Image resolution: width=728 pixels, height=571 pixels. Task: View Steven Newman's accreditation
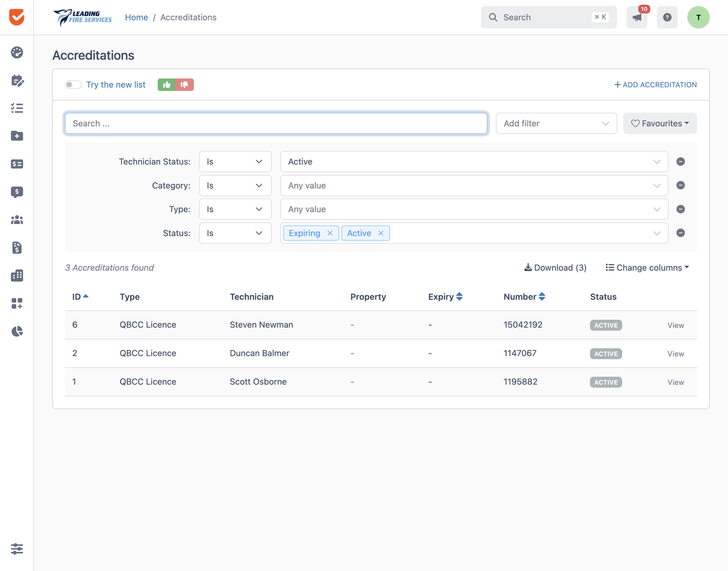tap(676, 325)
